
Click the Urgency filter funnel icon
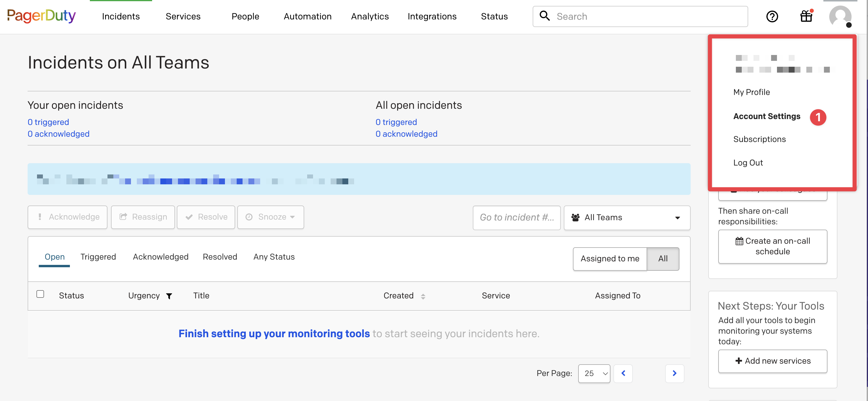tap(169, 296)
